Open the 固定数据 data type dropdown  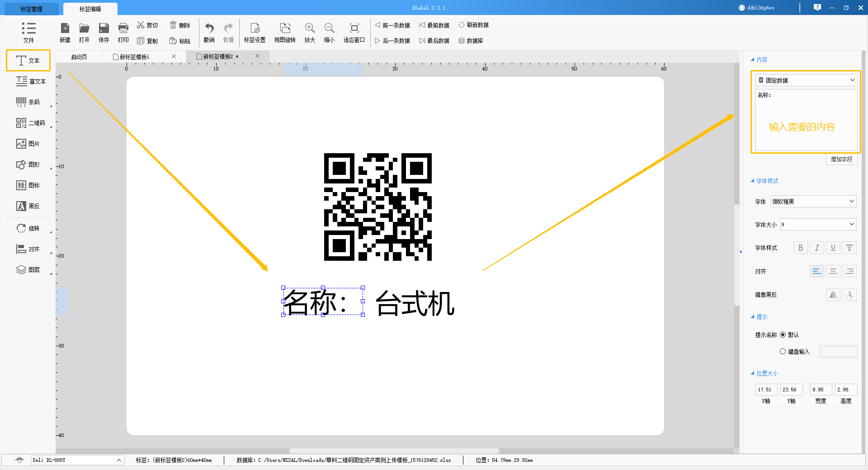click(x=806, y=80)
